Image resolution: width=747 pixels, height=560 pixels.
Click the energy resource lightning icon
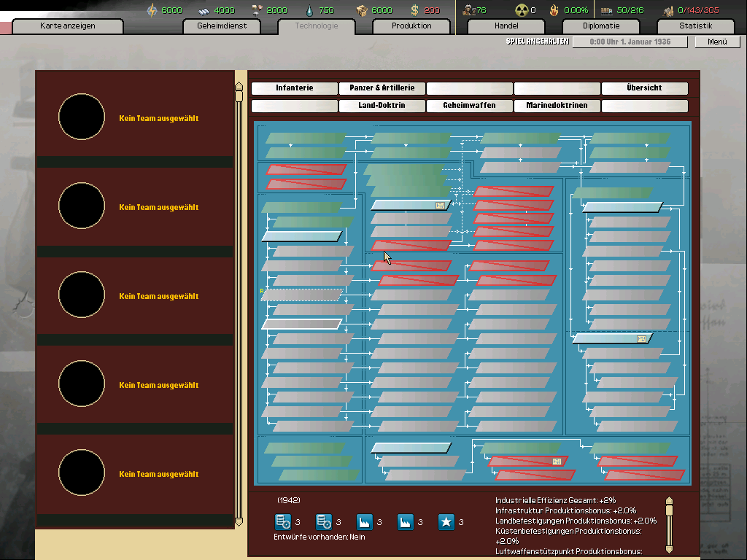tap(152, 10)
